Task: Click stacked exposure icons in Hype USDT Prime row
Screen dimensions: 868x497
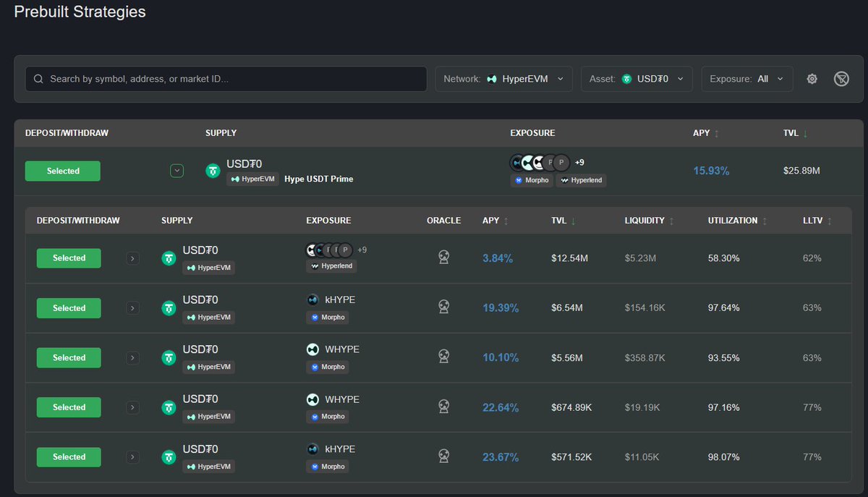Action: click(540, 162)
